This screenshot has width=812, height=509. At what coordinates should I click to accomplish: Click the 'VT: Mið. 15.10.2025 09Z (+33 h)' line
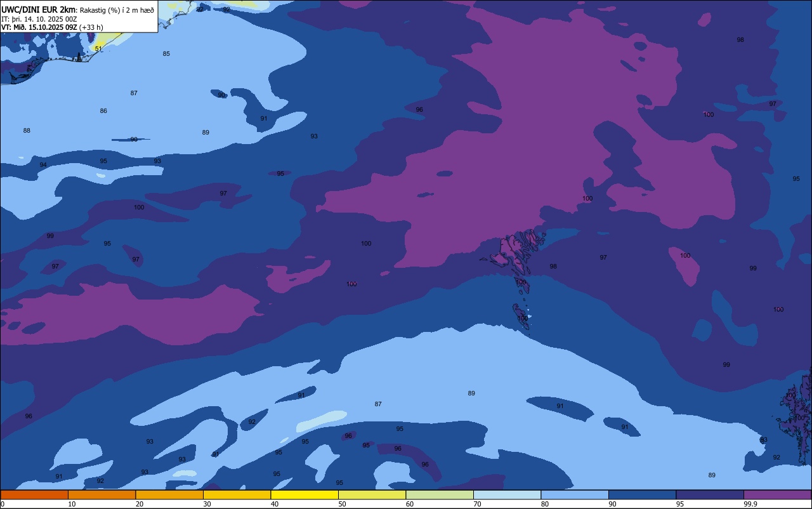tap(52, 27)
